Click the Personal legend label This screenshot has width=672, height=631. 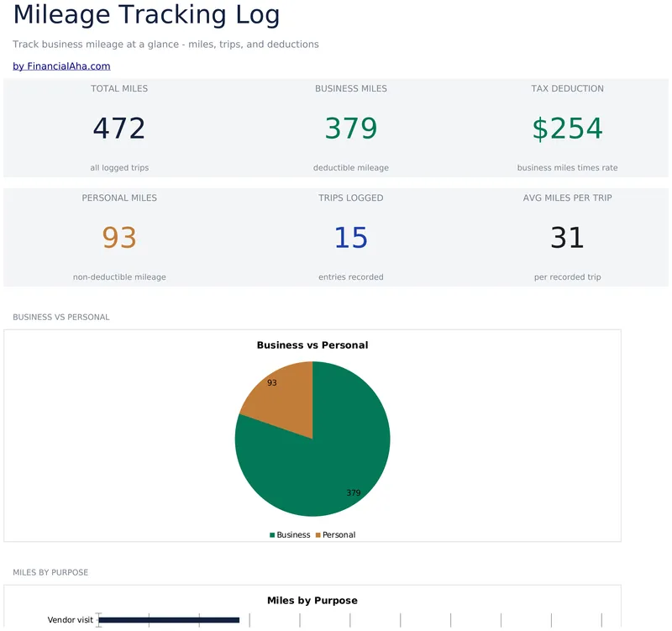339,535
